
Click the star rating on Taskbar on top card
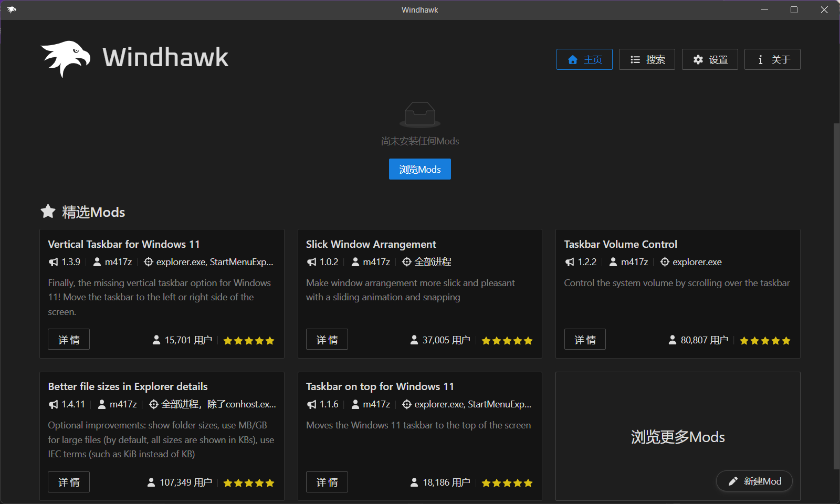point(507,483)
